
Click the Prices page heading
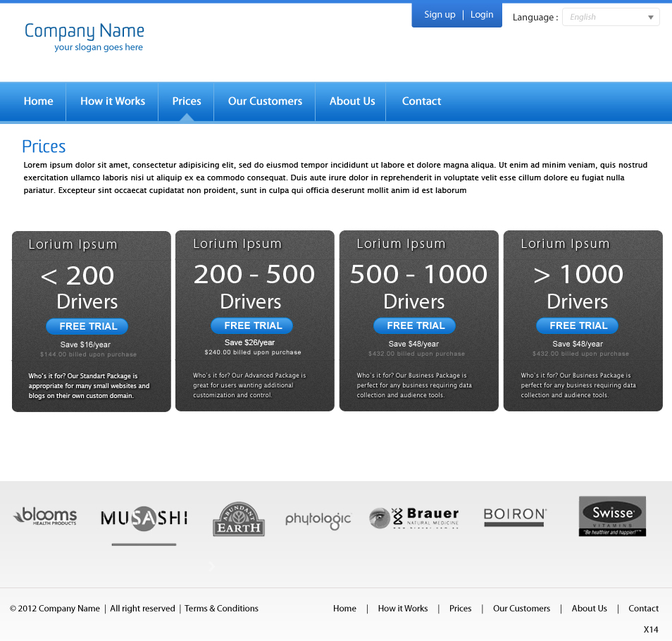[44, 147]
